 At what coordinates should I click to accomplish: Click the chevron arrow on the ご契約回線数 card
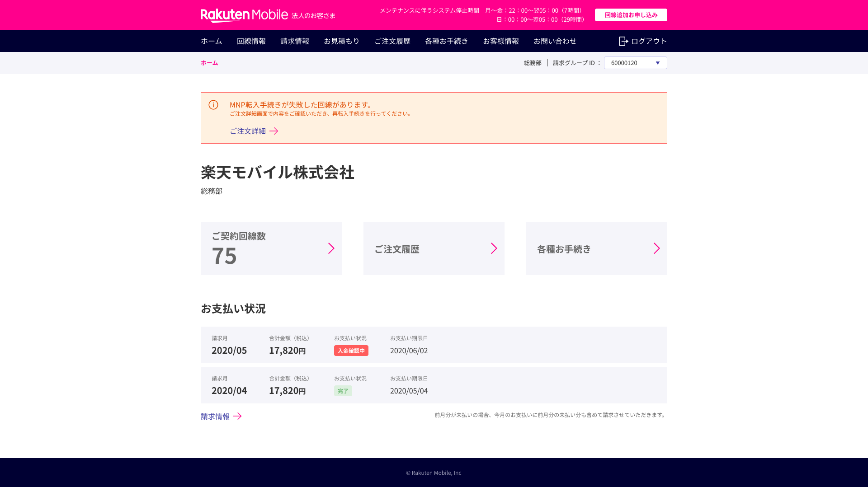click(331, 248)
